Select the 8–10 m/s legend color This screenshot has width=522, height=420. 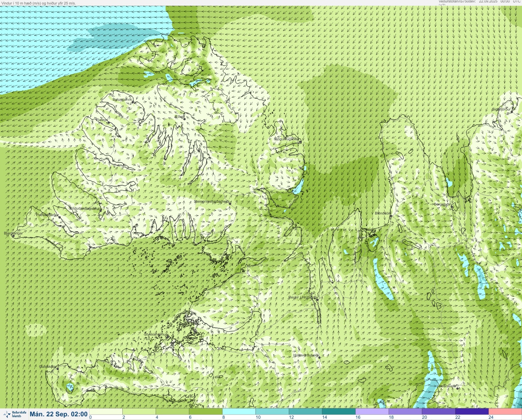[239, 411]
